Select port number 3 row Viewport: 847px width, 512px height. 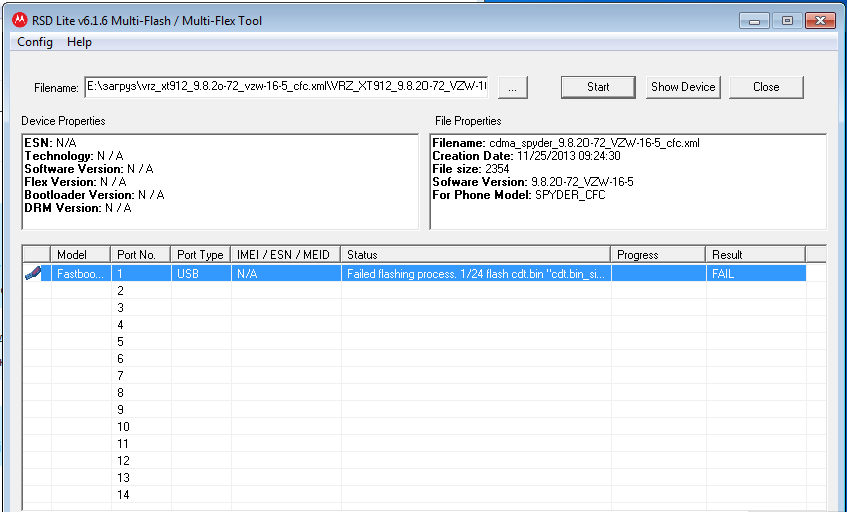[424, 308]
